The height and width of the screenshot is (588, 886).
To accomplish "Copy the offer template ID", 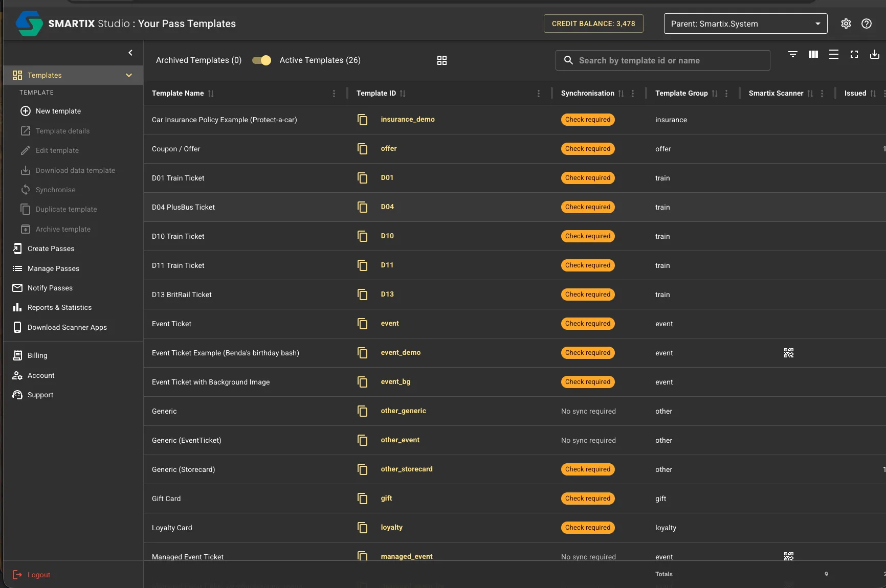I will coord(363,149).
